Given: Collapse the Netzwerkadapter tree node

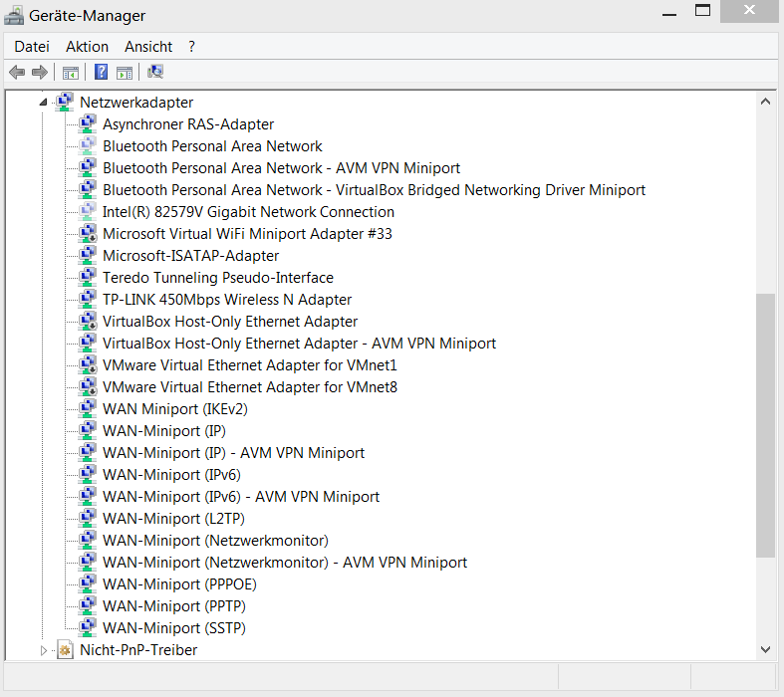Looking at the screenshot, I should tap(43, 103).
